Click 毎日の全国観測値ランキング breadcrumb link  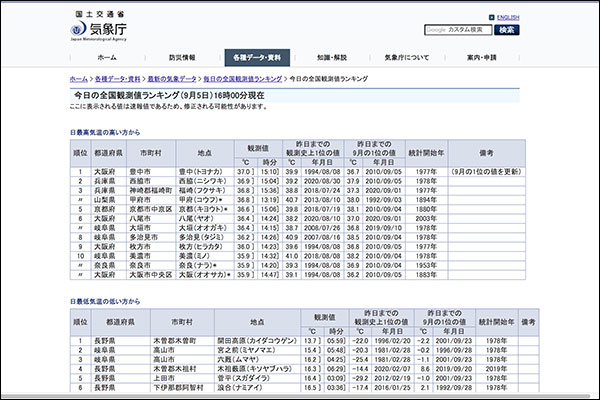[242, 77]
